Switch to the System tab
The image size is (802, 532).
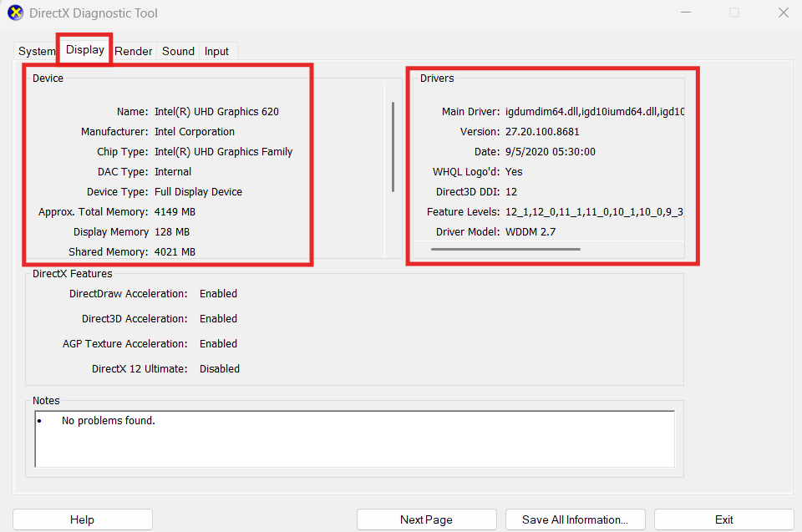point(36,51)
